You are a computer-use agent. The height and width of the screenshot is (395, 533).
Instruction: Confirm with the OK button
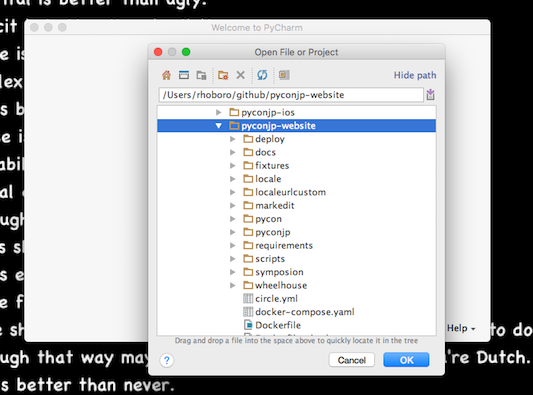pos(406,360)
